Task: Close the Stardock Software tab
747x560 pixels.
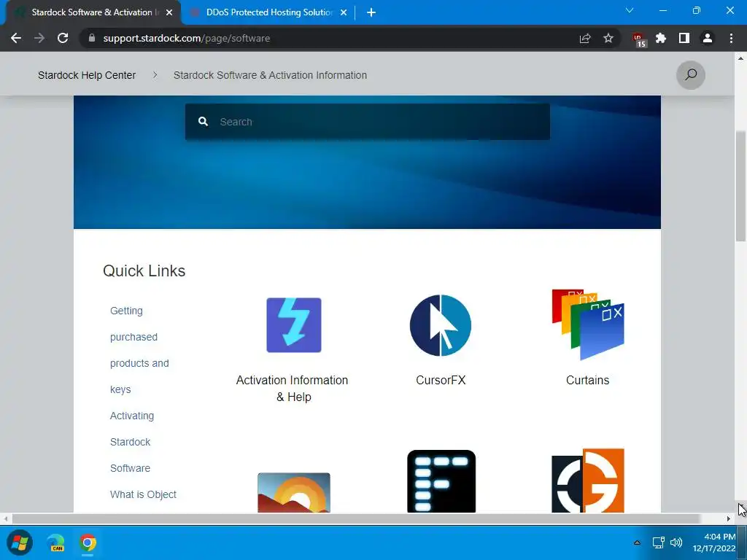Action: [169, 12]
